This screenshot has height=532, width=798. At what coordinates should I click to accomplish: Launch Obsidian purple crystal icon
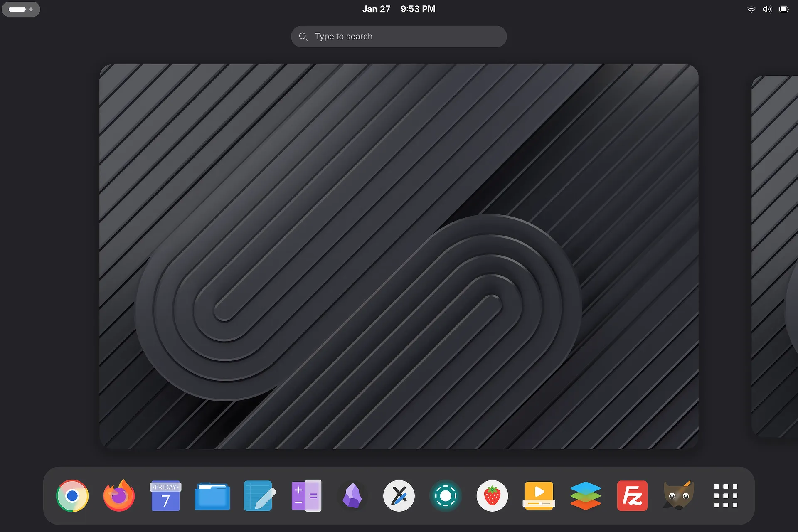tap(352, 495)
